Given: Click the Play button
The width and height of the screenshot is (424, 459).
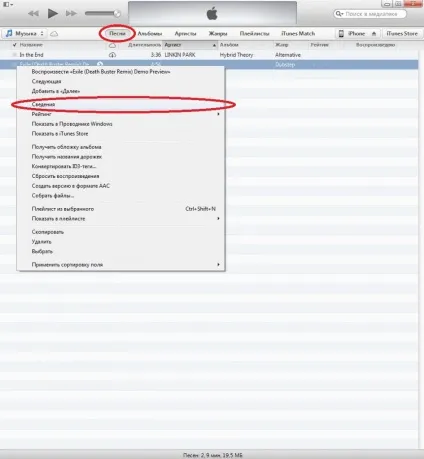Looking at the screenshot, I should pos(53,13).
